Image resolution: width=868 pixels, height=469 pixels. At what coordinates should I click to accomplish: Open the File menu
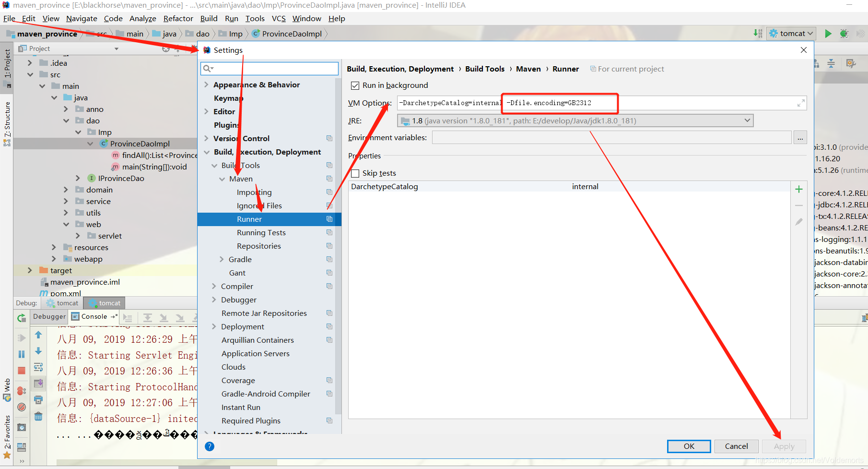pos(9,18)
